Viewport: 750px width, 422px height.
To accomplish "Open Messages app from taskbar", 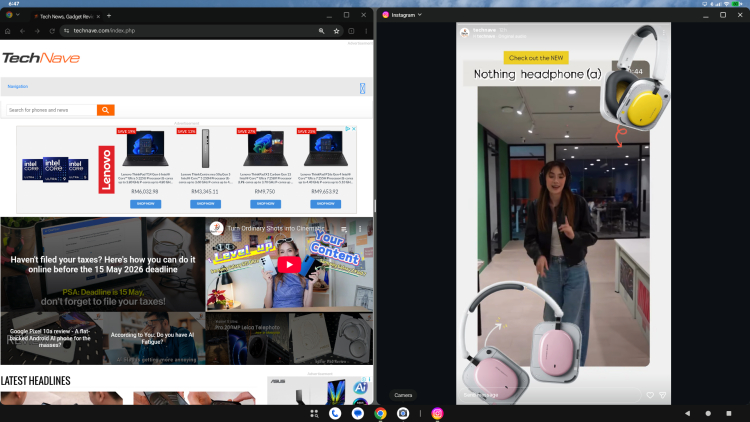I will [x=358, y=414].
